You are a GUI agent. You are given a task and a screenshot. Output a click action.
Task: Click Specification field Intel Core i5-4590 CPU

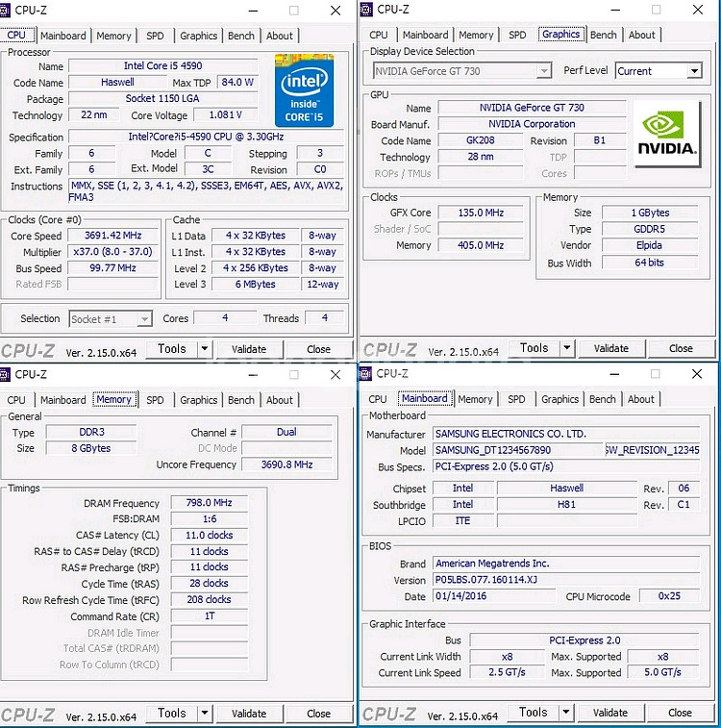coord(206,137)
